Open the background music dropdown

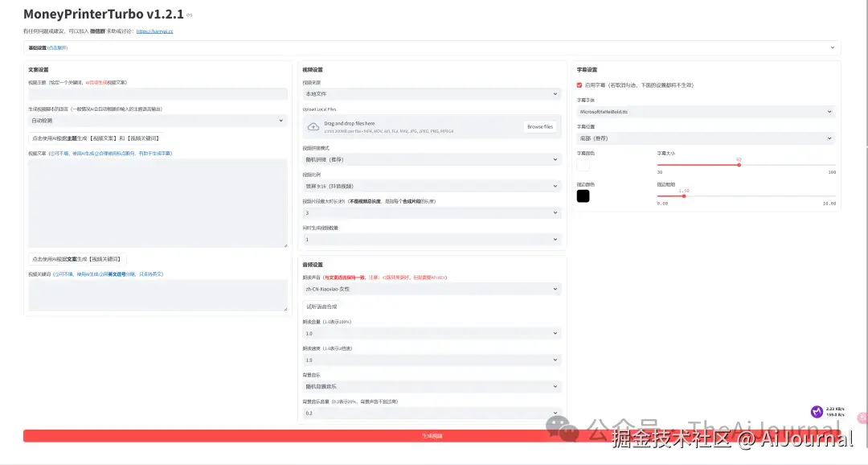coord(431,386)
